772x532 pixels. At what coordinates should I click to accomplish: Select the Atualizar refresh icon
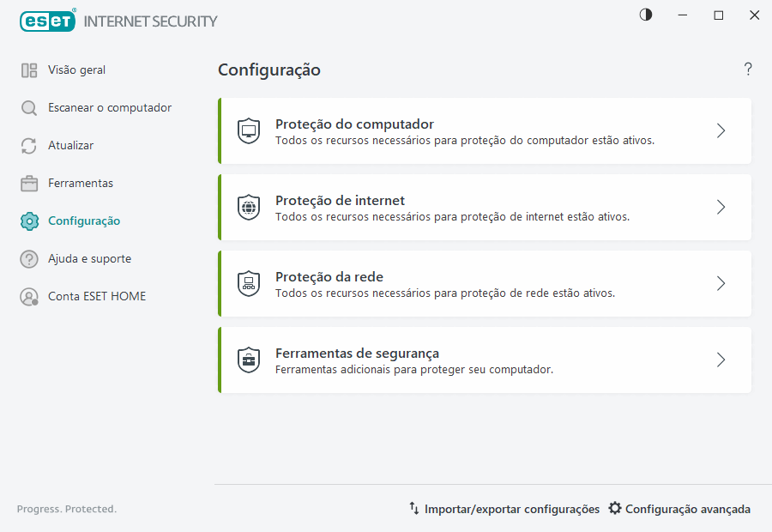click(x=27, y=145)
